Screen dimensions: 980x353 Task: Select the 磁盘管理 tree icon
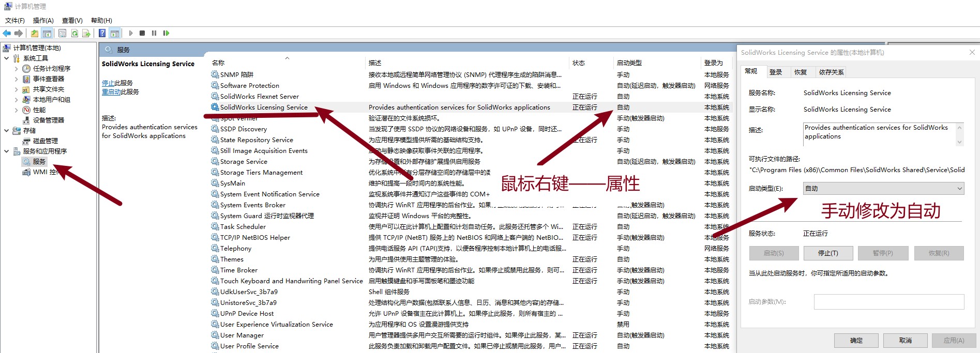pos(26,141)
